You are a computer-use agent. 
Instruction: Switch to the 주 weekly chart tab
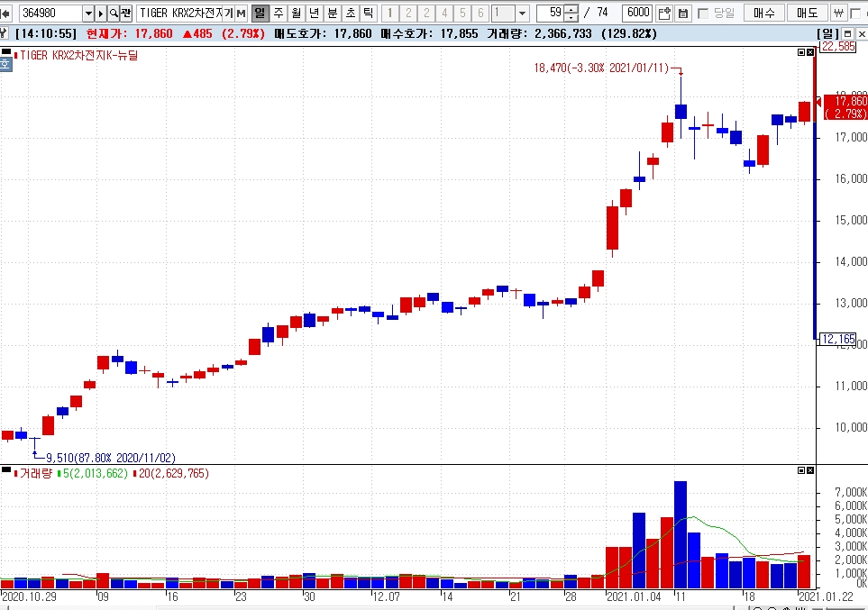click(278, 13)
